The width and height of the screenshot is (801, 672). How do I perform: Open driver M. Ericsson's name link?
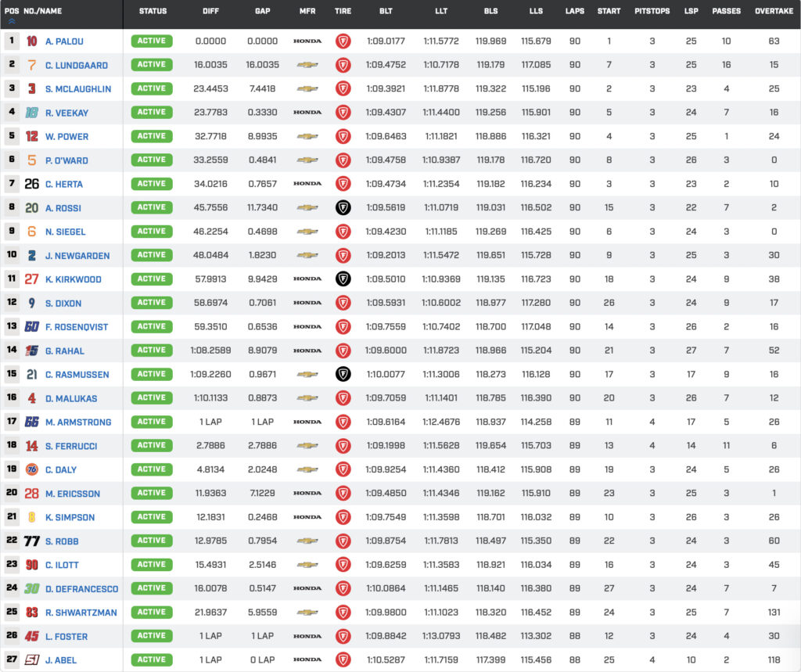(73, 494)
